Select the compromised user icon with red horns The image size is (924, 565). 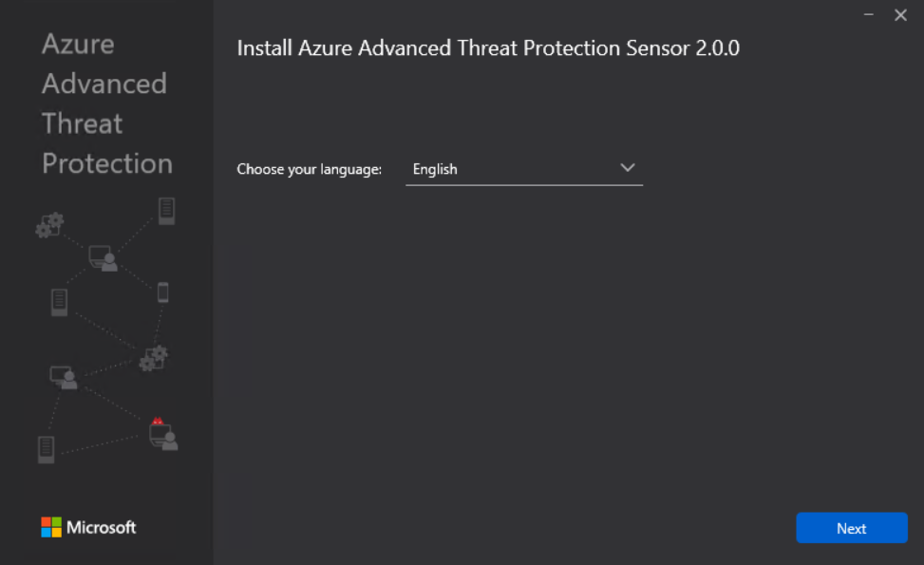(x=163, y=434)
